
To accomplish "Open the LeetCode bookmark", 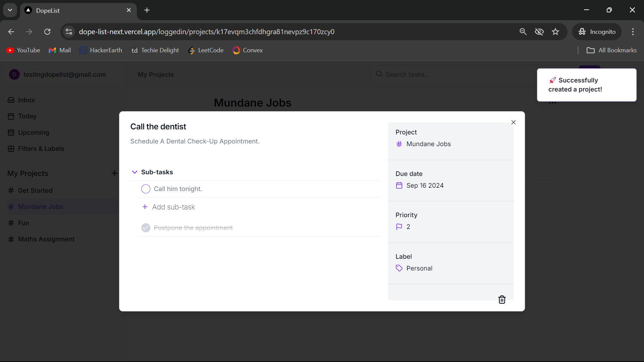I will point(206,50).
